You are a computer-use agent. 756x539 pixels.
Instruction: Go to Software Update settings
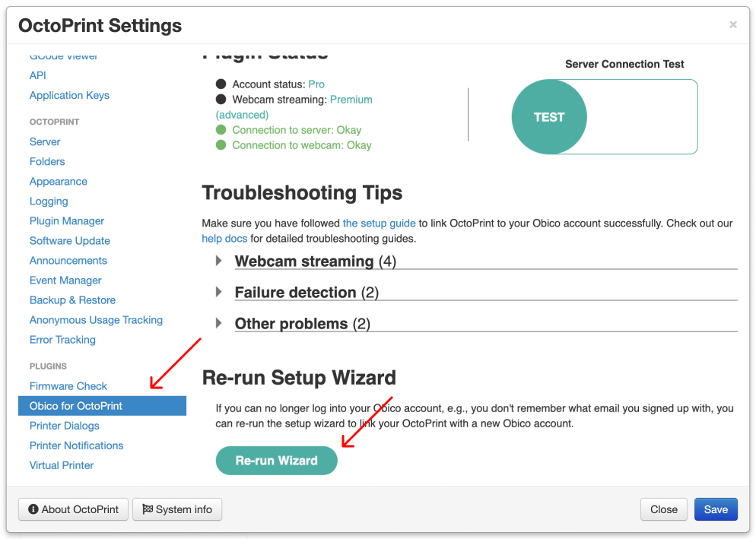[70, 241]
